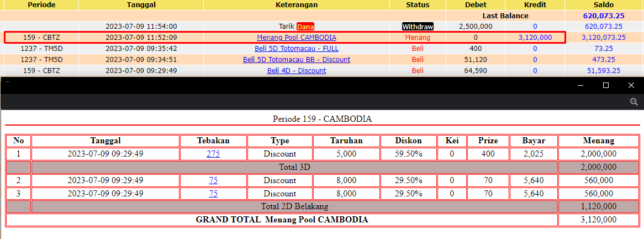This screenshot has height=239, width=644.
Task: Open the 275 tebakan link
Action: click(x=213, y=154)
